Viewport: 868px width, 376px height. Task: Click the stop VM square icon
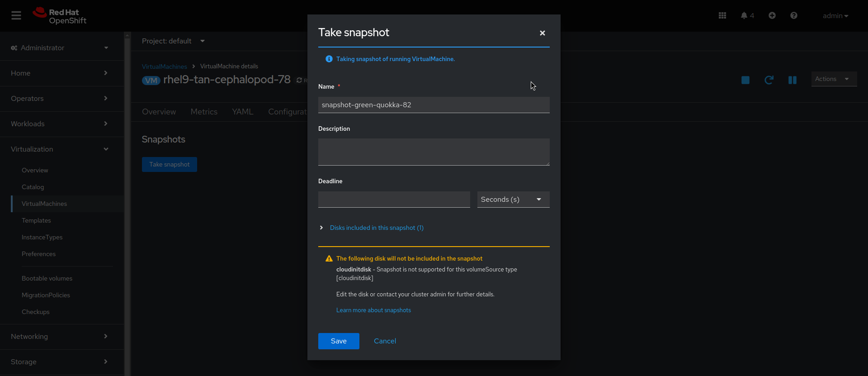point(745,80)
